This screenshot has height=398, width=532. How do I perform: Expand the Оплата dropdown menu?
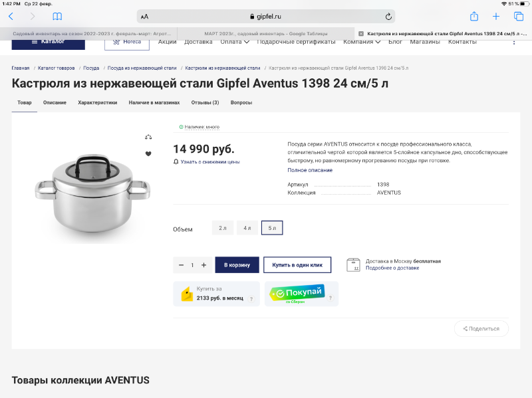point(235,42)
